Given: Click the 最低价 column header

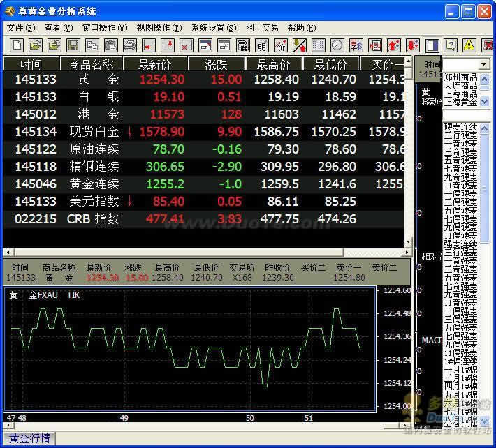Looking at the screenshot, I should 331,64.
